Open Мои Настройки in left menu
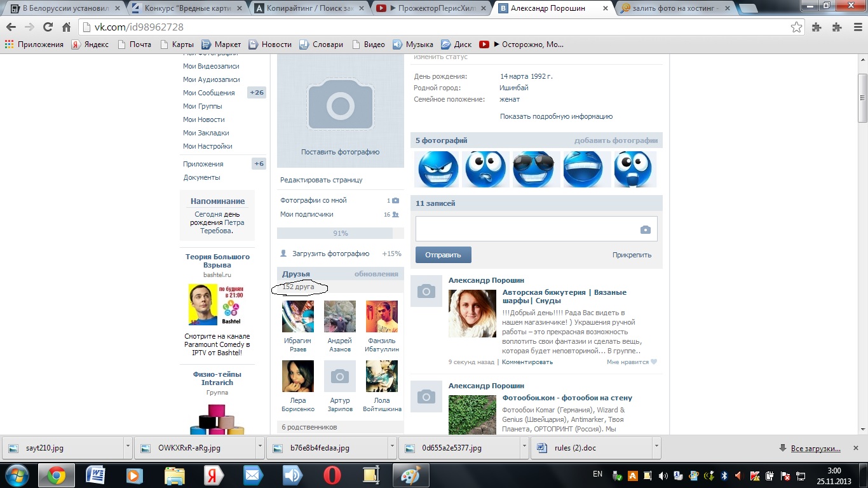The width and height of the screenshot is (868, 488). (207, 146)
